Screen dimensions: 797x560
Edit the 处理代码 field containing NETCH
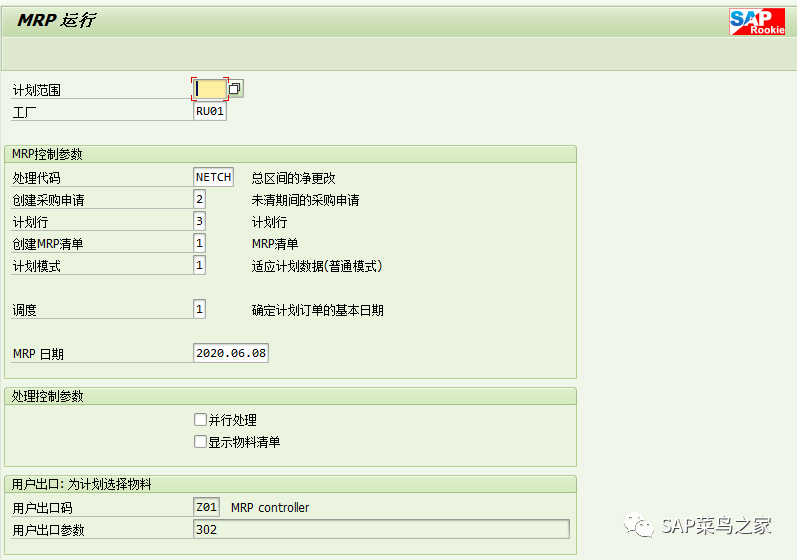(213, 177)
